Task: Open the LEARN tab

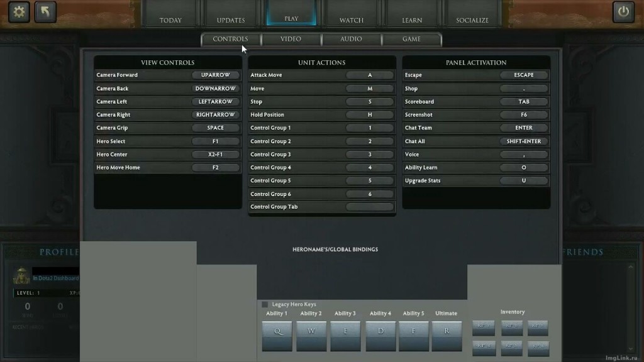Action: pyautogui.click(x=412, y=14)
